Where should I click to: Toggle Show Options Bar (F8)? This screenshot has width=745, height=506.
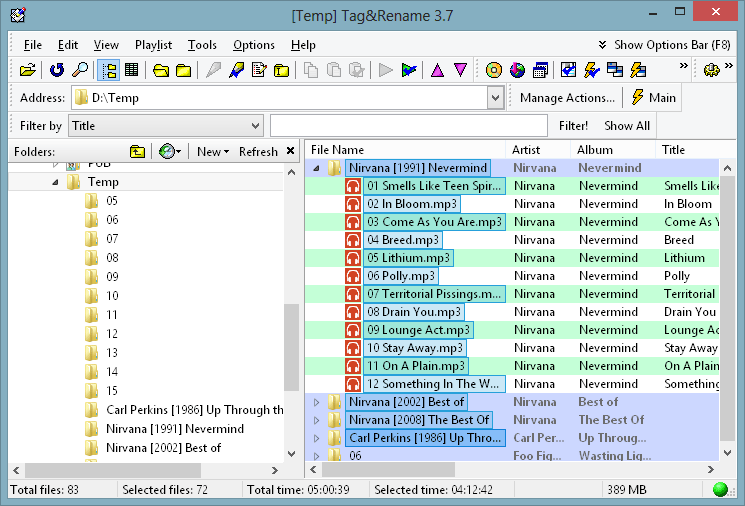point(663,45)
